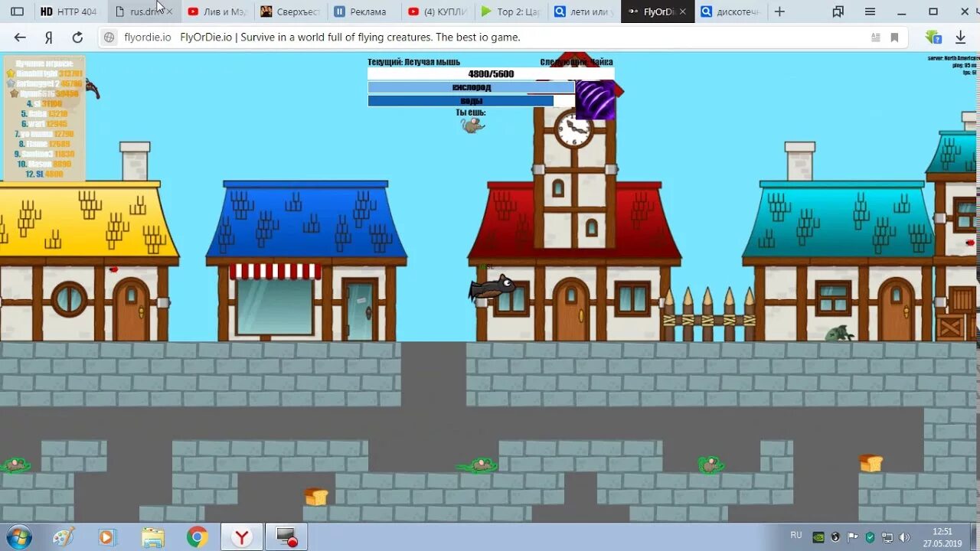Click the site info globe icon
The height and width of the screenshot is (551, 980).
click(109, 37)
